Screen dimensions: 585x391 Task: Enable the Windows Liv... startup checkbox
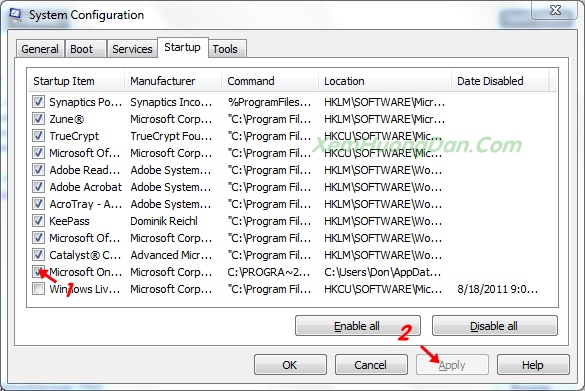38,289
